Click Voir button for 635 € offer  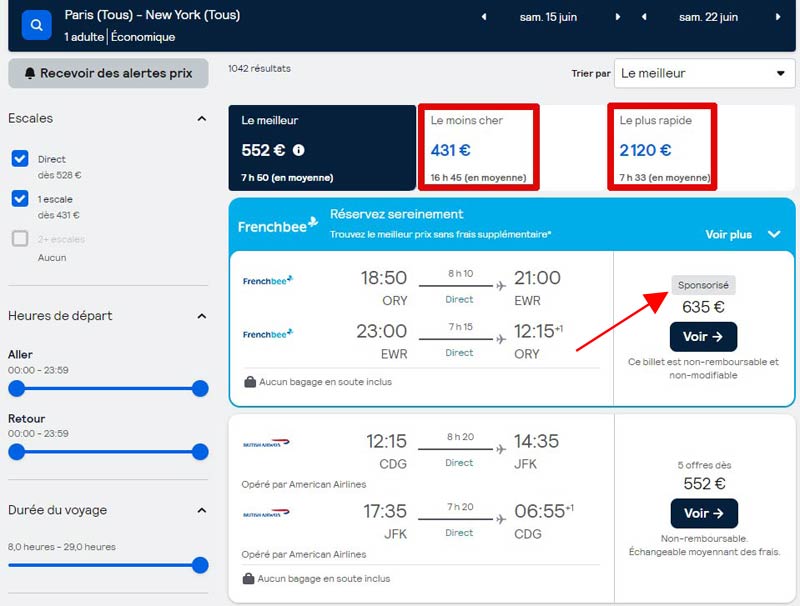tap(703, 337)
